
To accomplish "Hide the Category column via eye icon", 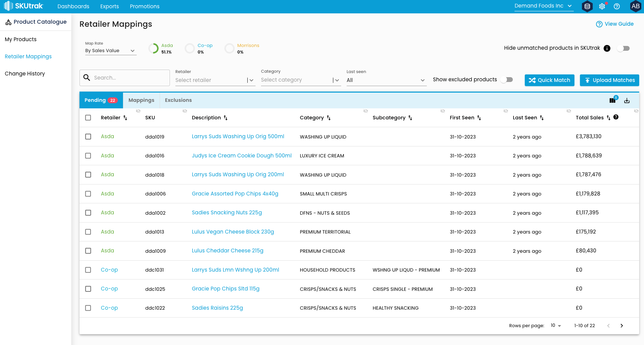I will point(366,111).
